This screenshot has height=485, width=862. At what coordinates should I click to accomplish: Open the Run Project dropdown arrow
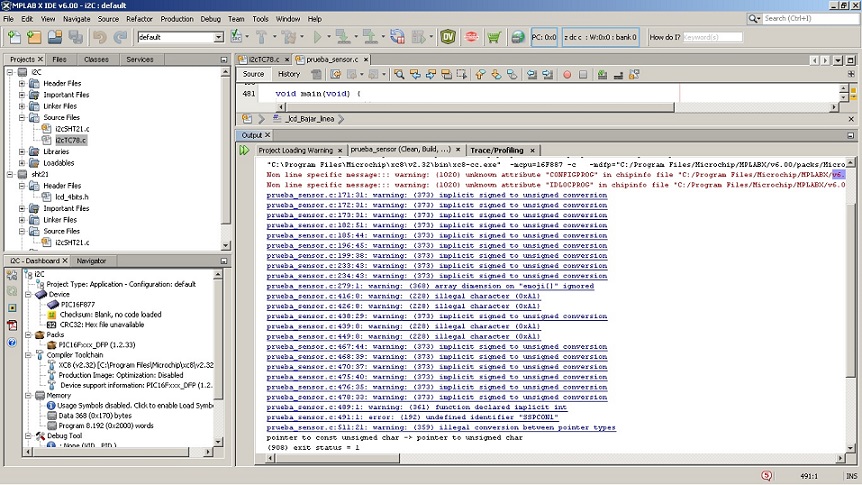(x=329, y=37)
